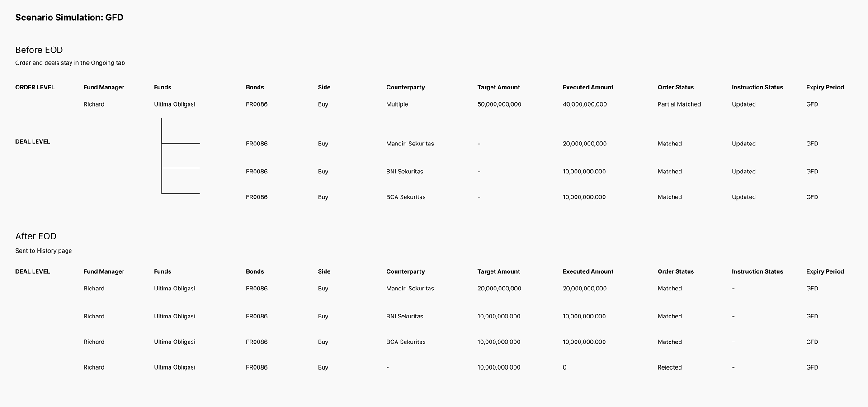The image size is (868, 407).
Task: Select the After EOD section heading
Action: point(36,236)
